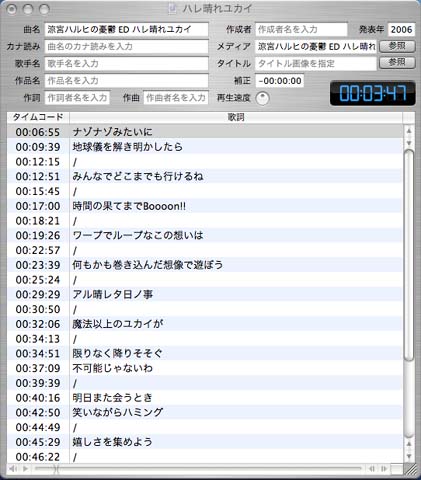
Task: Click the タイトル image field
Action: [316, 63]
